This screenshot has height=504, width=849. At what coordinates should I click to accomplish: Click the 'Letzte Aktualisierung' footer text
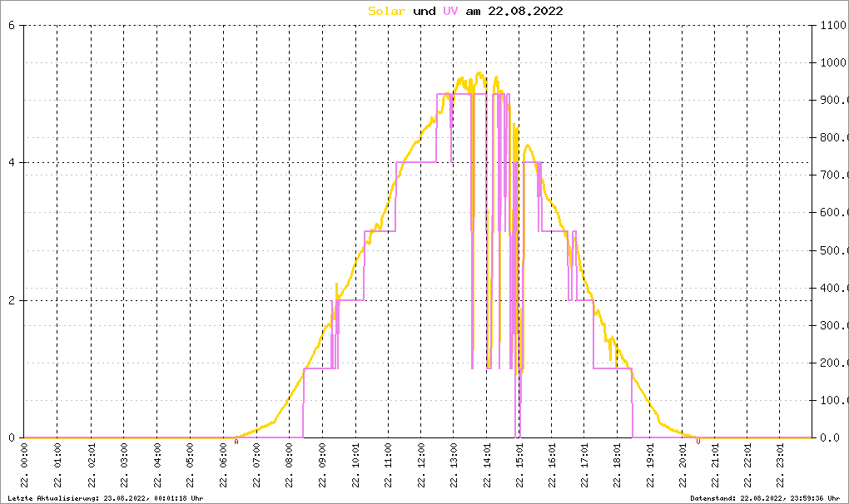point(106,498)
